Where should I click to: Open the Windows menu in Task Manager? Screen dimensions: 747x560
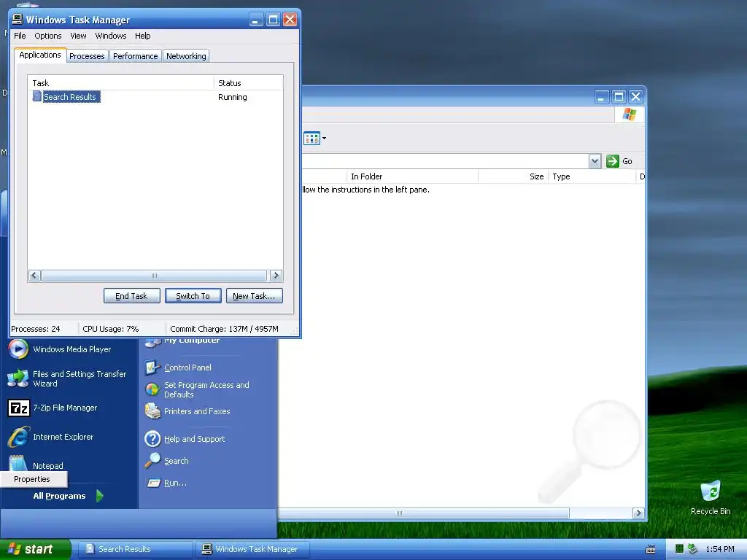(x=111, y=36)
